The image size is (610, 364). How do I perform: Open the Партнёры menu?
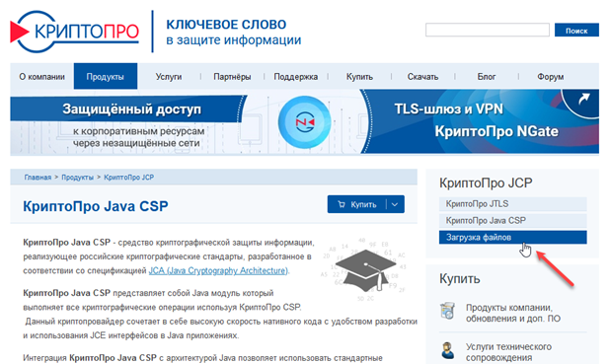pos(232,77)
